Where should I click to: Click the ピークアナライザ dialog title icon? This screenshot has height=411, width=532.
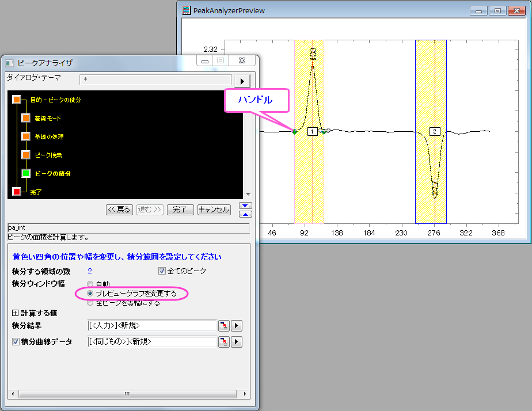(x=9, y=63)
